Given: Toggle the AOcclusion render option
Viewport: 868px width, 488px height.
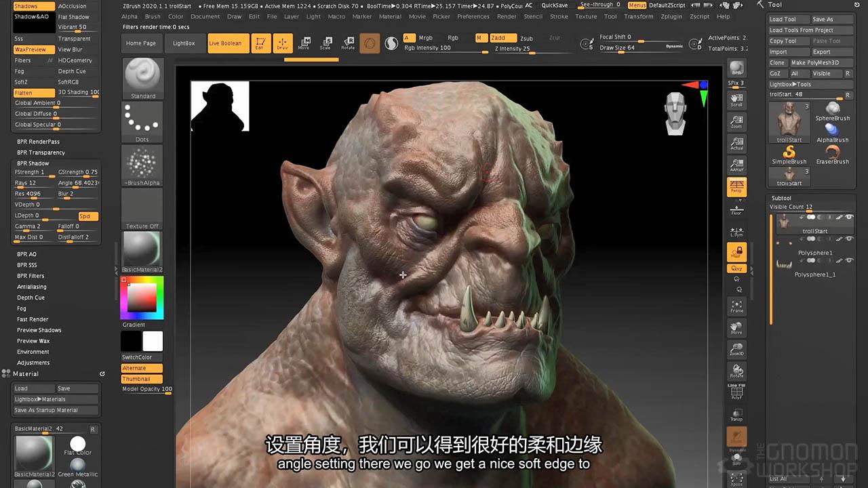Looking at the screenshot, I should (x=78, y=6).
